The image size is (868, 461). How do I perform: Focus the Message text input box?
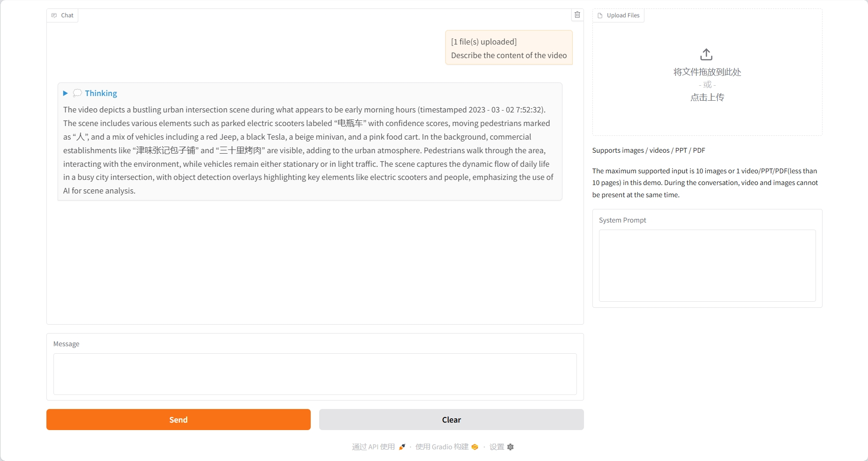[315, 374]
